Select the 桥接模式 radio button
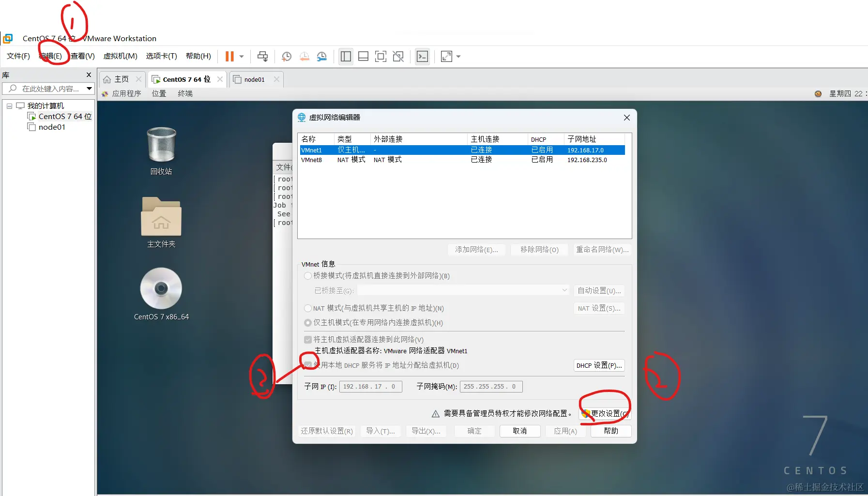 coord(308,276)
